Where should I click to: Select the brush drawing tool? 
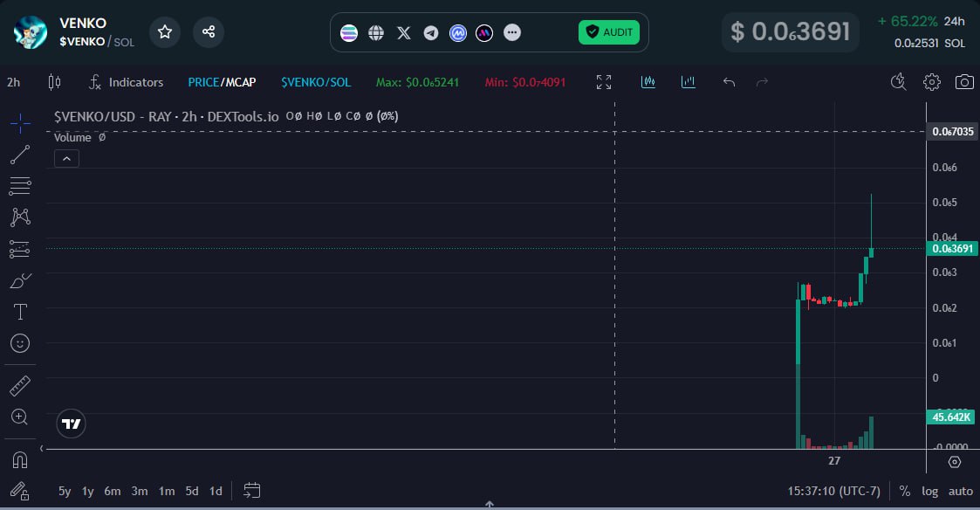[19, 279]
